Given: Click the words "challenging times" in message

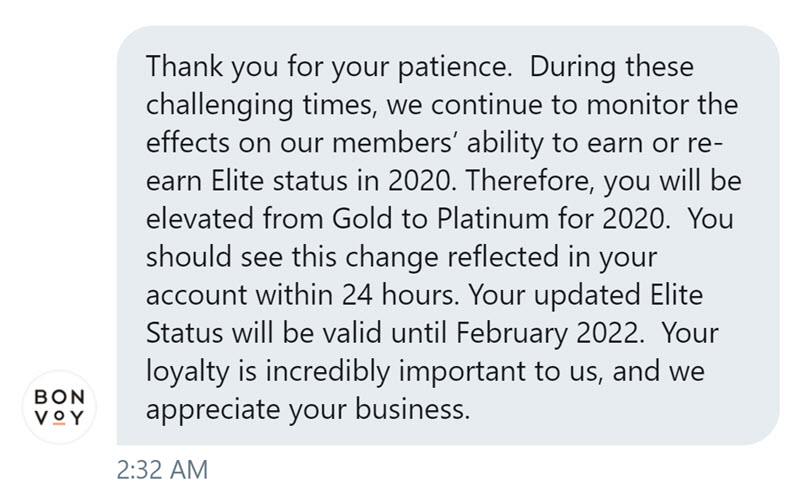Looking at the screenshot, I should (x=260, y=106).
